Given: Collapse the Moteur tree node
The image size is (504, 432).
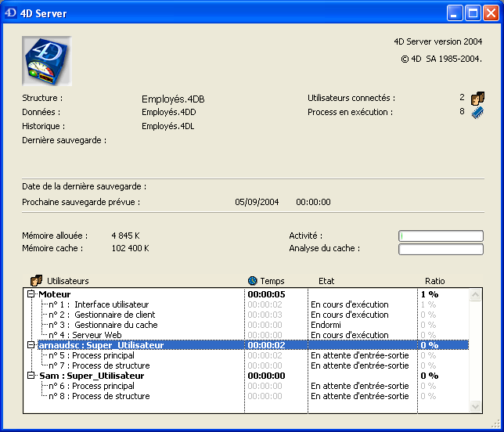Looking at the screenshot, I should (31, 294).
